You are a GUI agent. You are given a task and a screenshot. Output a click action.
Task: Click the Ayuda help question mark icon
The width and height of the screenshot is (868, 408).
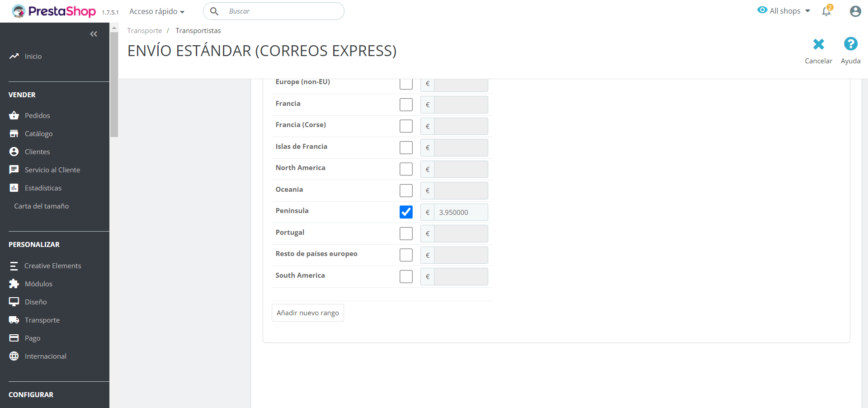point(850,44)
